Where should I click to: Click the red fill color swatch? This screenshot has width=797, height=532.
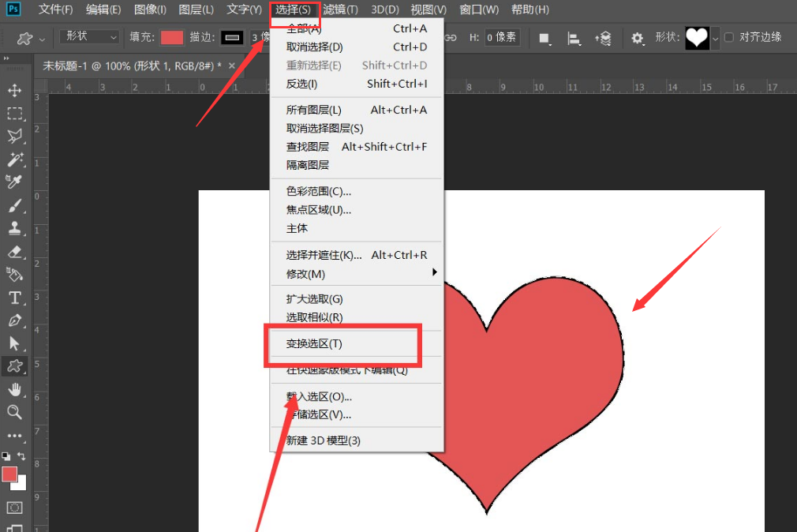[x=171, y=37]
